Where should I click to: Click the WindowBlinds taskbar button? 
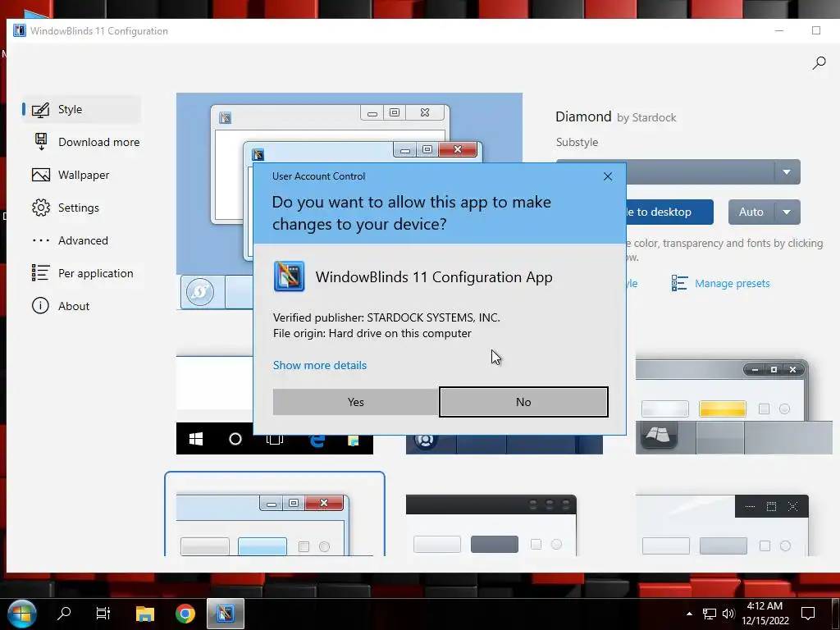pyautogui.click(x=226, y=614)
